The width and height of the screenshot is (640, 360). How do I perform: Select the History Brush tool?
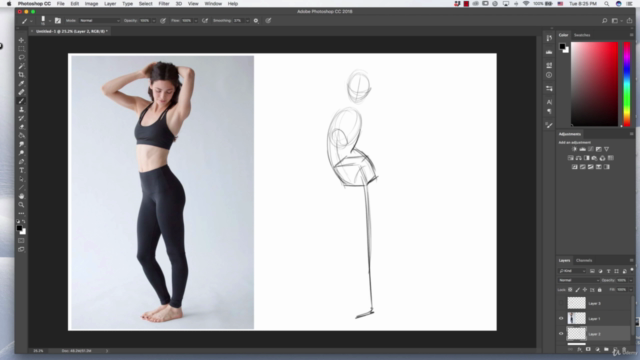tap(21, 118)
